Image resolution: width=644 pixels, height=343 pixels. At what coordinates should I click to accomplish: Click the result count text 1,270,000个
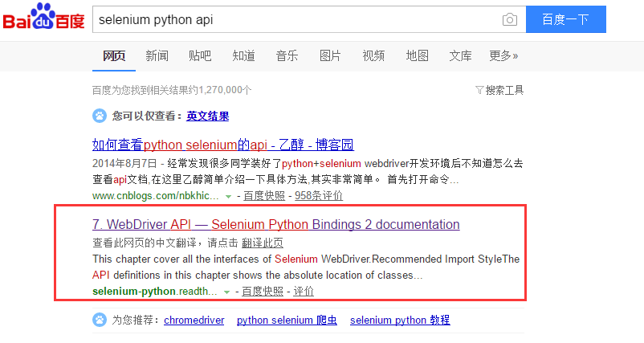coord(225,90)
